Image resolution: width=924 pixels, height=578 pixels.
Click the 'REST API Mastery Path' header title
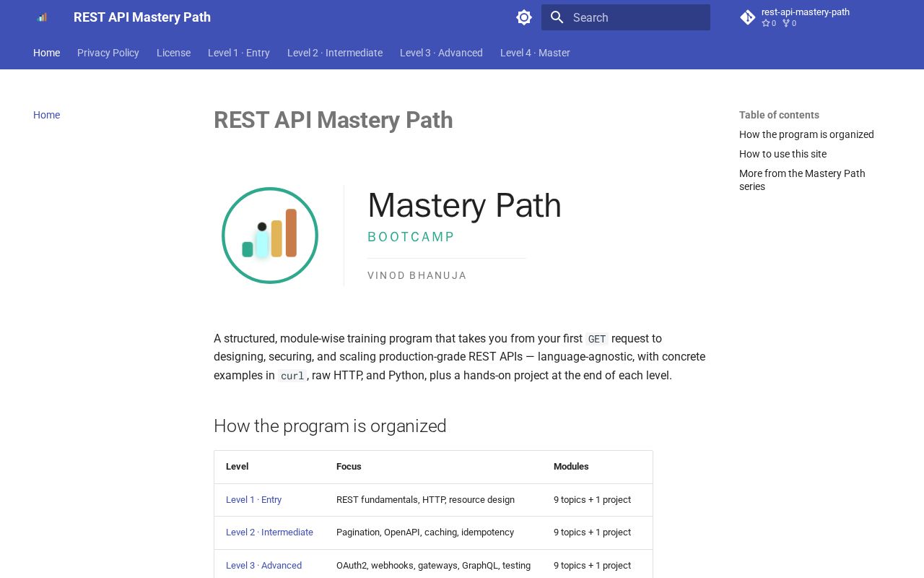click(x=142, y=17)
